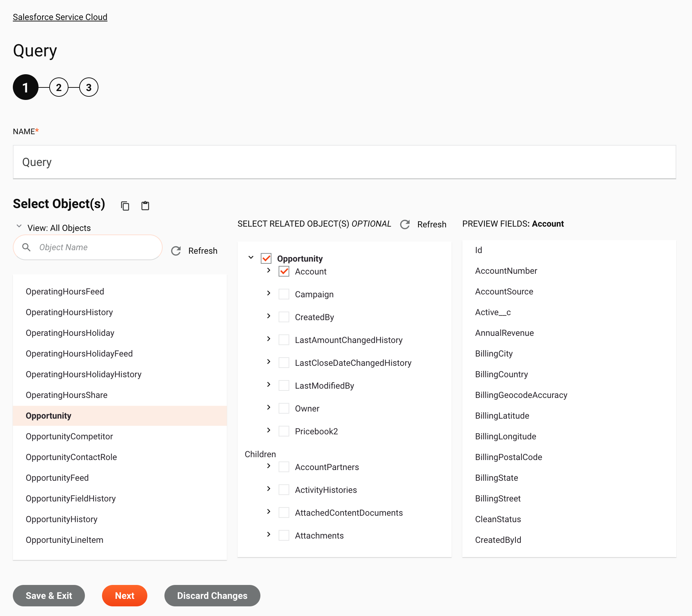This screenshot has width=692, height=616.
Task: Check the LastModifiedBy checkbox
Action: pyautogui.click(x=284, y=385)
